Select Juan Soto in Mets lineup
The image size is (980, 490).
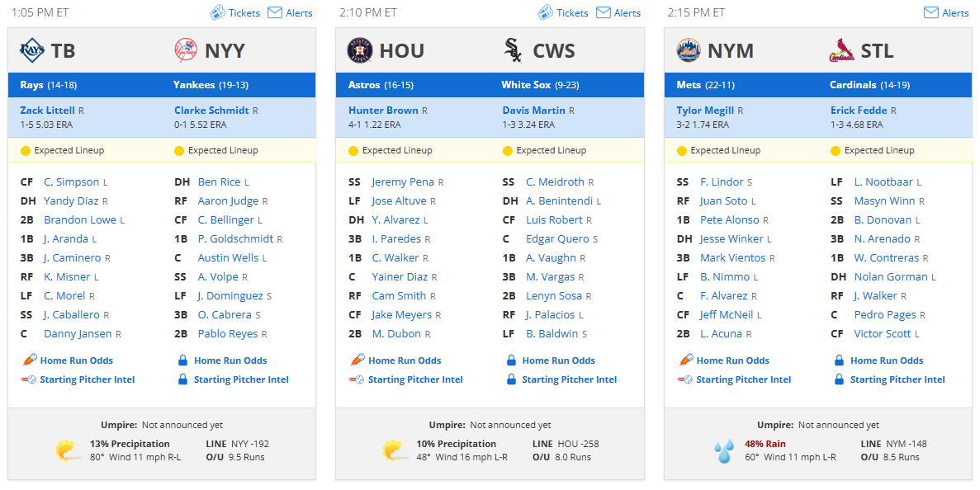pos(724,201)
